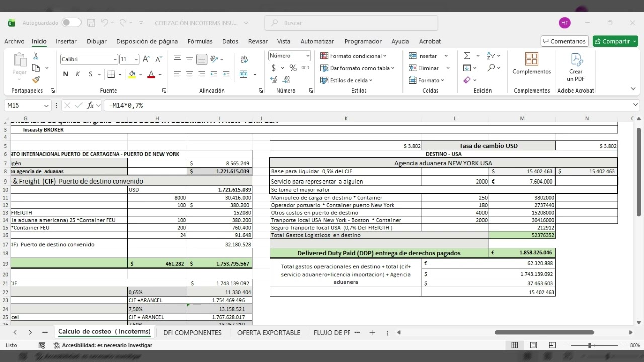Switch to the Insertar ribbon tab
Image resolution: width=644 pixels, height=362 pixels.
pyautogui.click(x=66, y=41)
